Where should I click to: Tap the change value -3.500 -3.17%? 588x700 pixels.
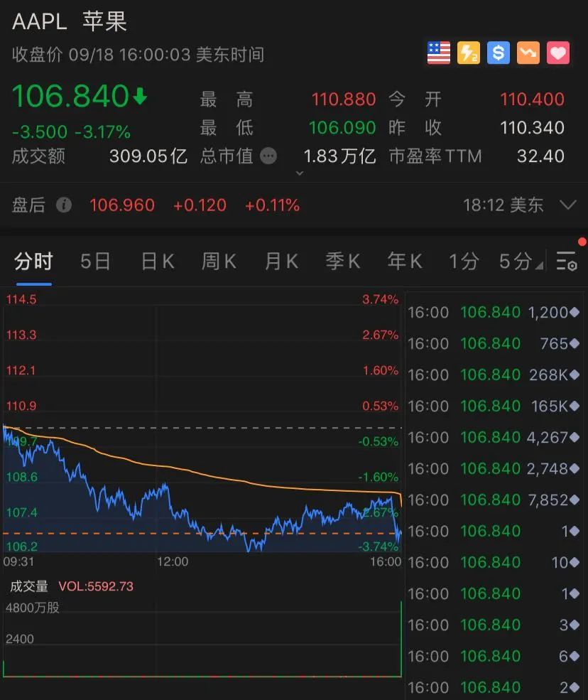[71, 132]
